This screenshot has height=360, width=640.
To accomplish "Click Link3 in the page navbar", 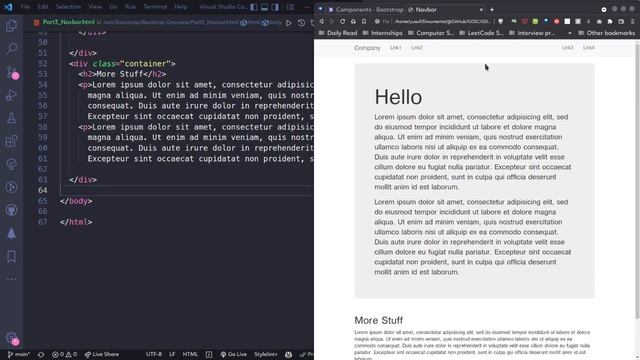I will [567, 48].
